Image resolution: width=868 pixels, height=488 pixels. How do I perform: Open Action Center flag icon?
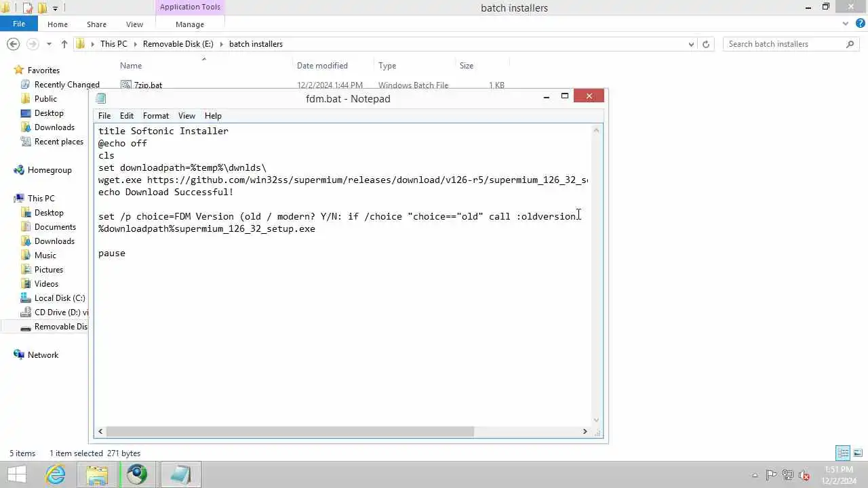tap(771, 475)
